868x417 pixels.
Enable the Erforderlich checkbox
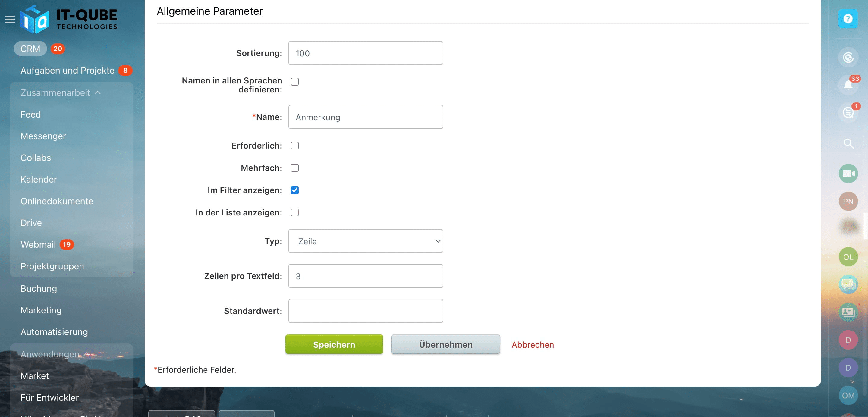tap(294, 146)
